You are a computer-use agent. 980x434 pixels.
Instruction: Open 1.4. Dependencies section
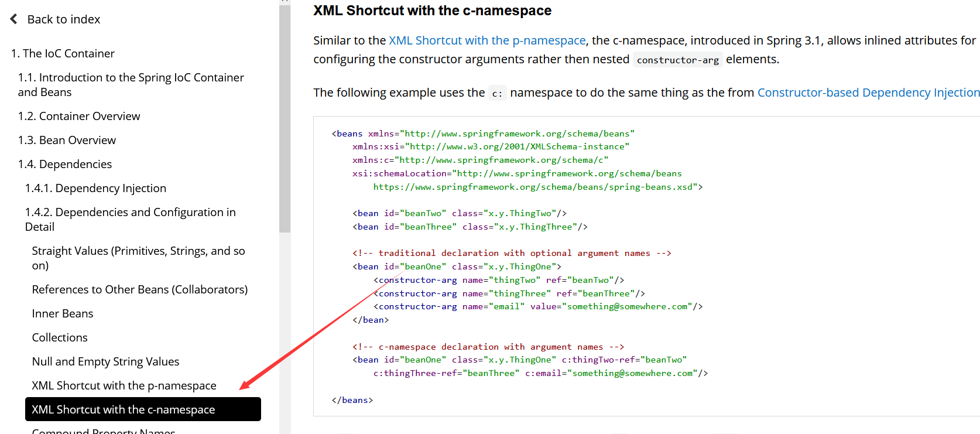(x=65, y=164)
